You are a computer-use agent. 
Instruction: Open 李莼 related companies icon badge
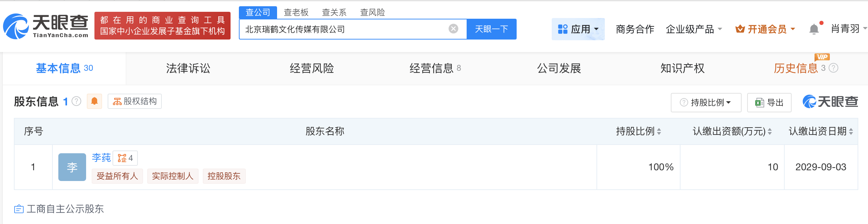coord(125,158)
